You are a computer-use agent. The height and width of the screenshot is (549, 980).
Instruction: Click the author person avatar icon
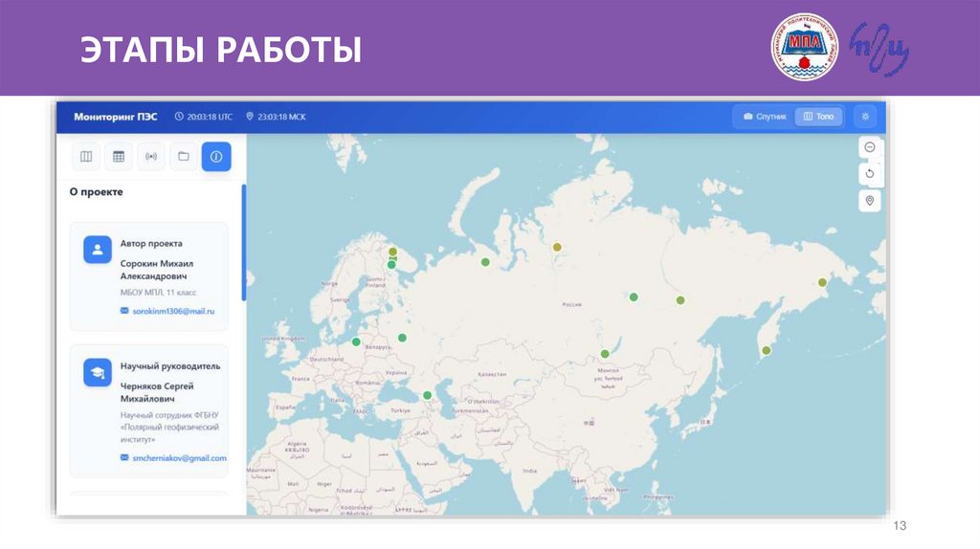(x=98, y=250)
